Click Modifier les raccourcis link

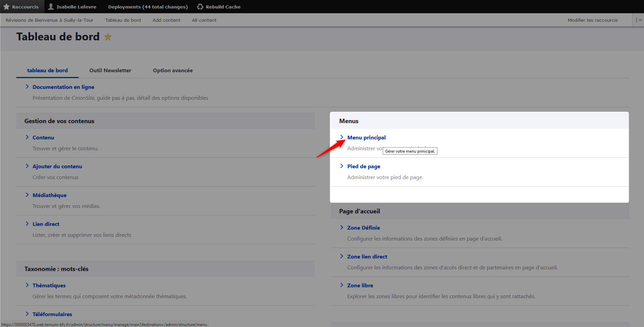pos(593,20)
